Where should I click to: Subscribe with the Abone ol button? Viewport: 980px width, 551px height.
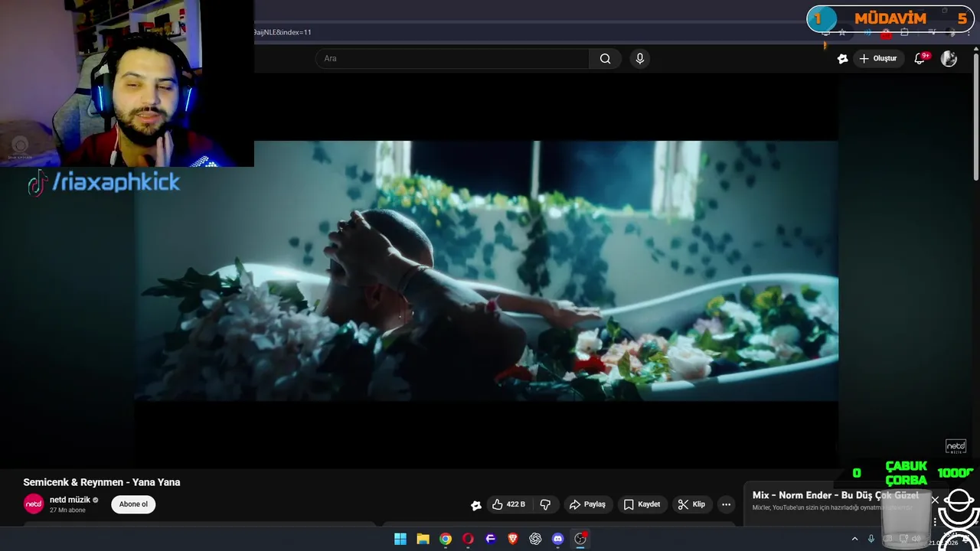tap(133, 504)
